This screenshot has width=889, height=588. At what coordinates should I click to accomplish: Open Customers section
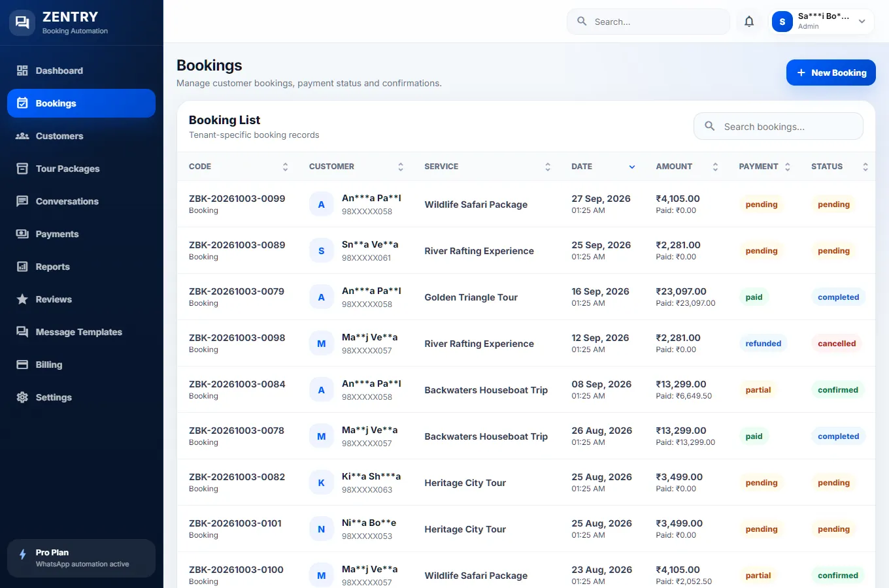tap(81, 136)
